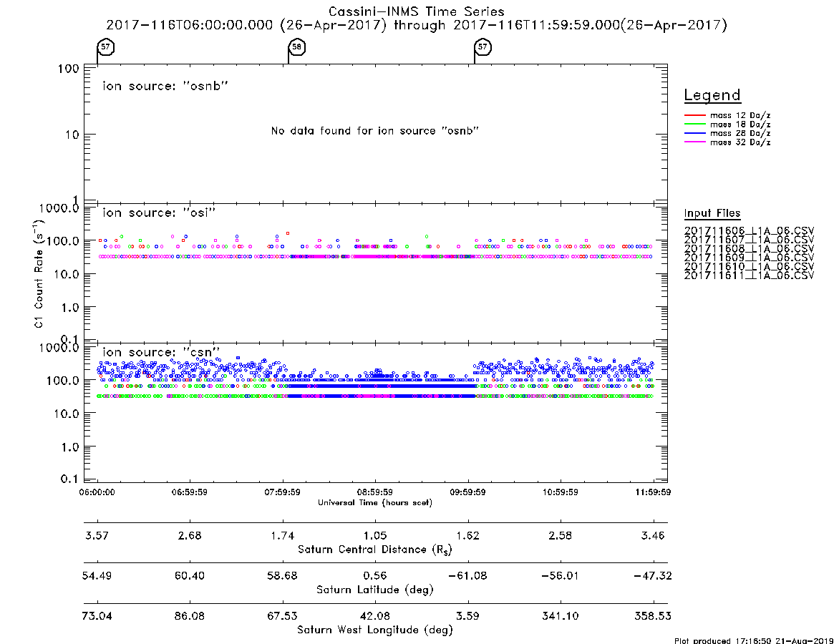Click the 'Saturn Latitude (deg)' axis title
This screenshot has width=834, height=644.
[x=375, y=590]
